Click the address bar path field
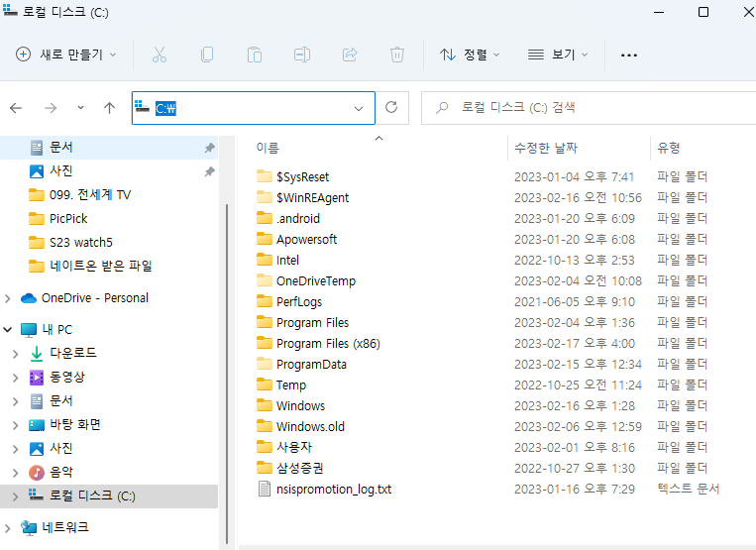This screenshot has width=756, height=550. tap(253, 108)
